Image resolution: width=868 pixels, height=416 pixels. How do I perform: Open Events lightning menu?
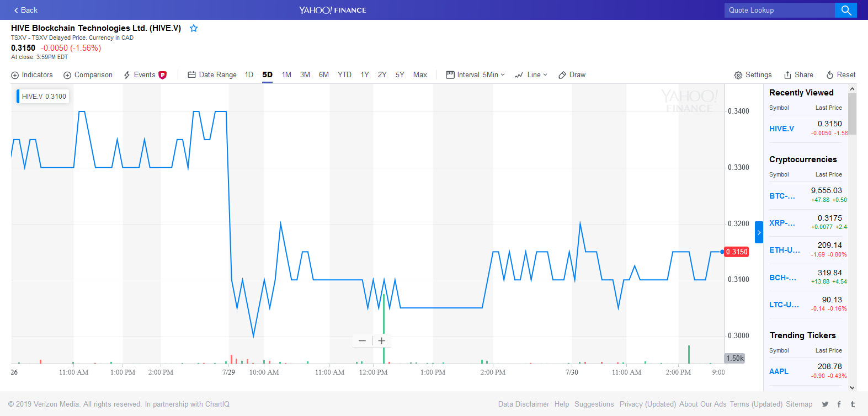coord(140,75)
